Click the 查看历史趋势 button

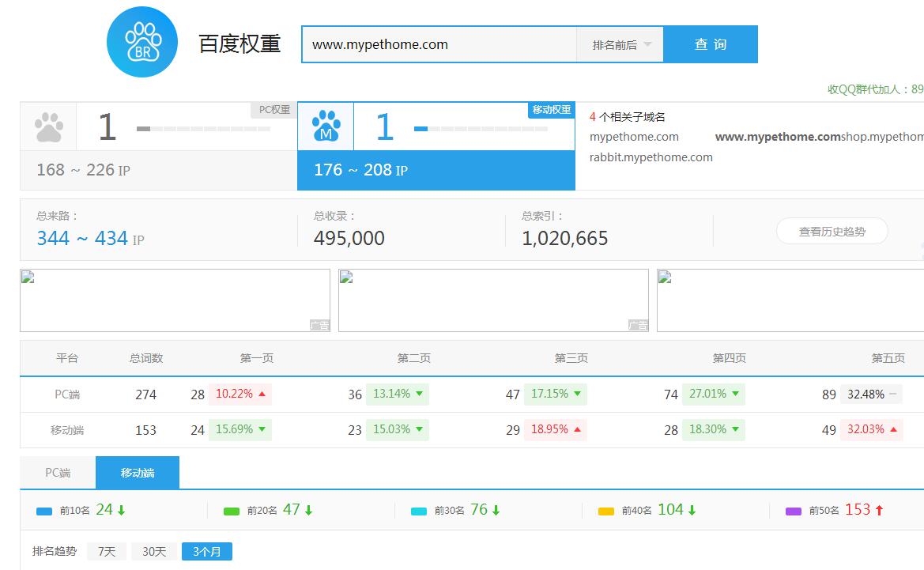coord(832,231)
